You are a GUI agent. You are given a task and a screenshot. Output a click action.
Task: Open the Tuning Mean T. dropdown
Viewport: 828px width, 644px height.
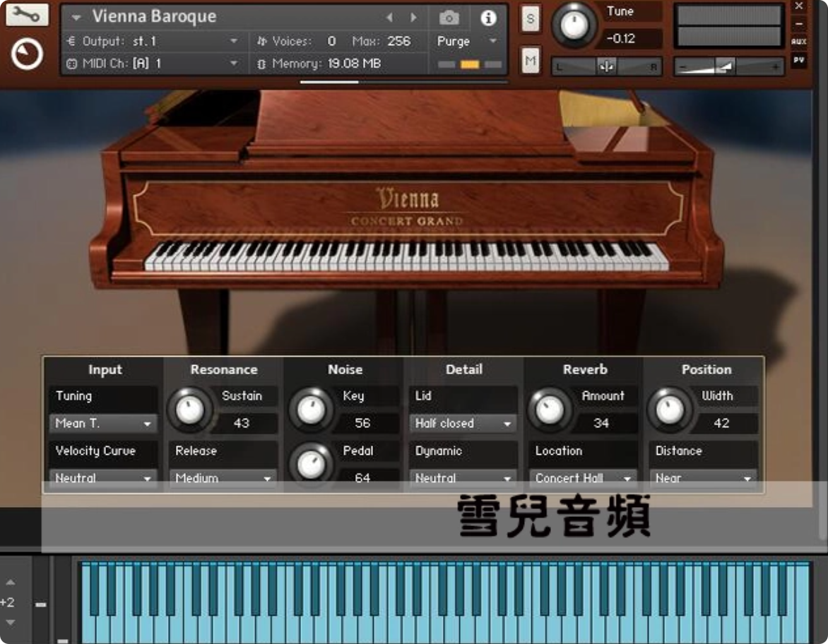pyautogui.click(x=103, y=424)
